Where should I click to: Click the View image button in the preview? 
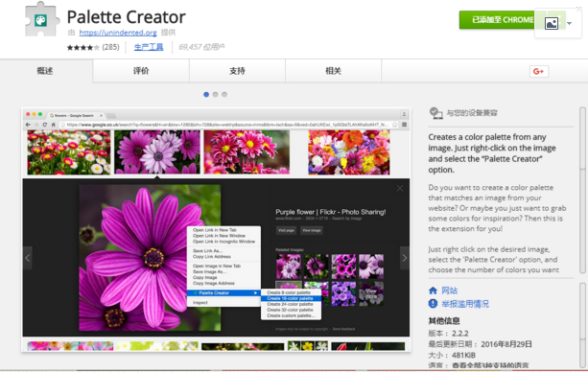(312, 231)
